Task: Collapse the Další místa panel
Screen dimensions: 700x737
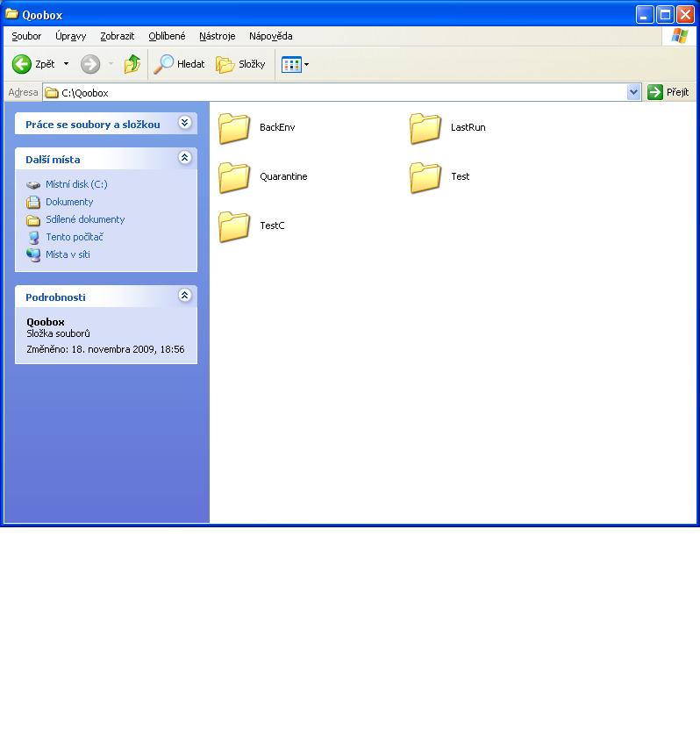Action: click(184, 158)
